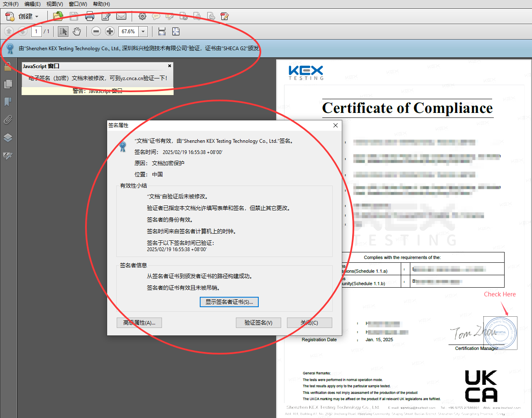Zoom out with the minus button
The width and height of the screenshot is (532, 418).
click(x=96, y=32)
